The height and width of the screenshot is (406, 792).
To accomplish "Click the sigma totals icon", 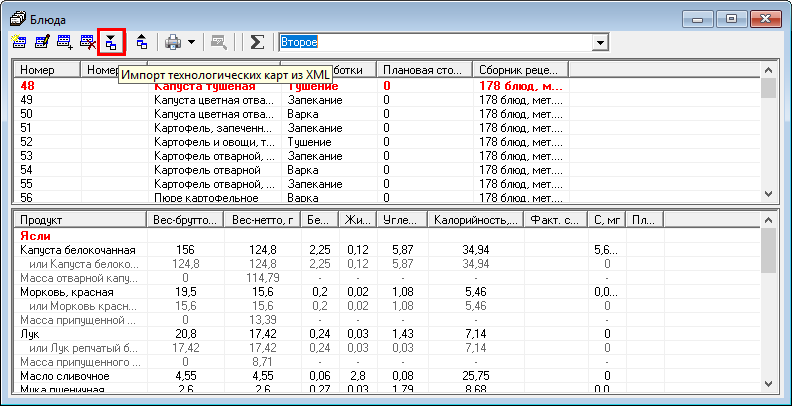I will pyautogui.click(x=257, y=43).
